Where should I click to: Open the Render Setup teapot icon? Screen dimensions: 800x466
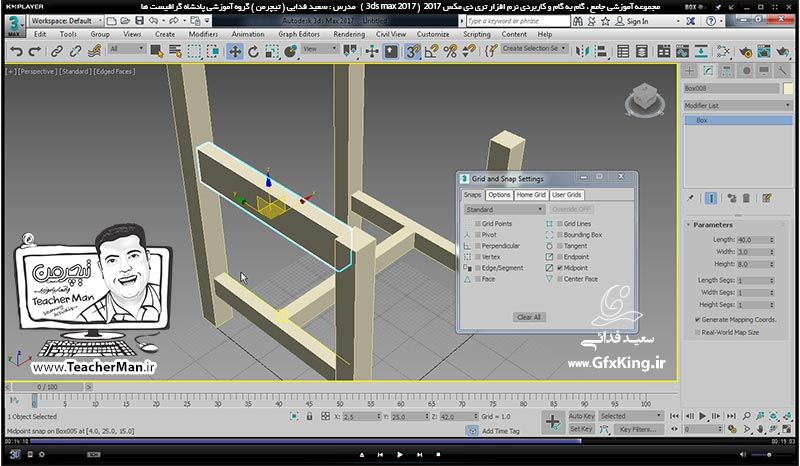coord(745,51)
